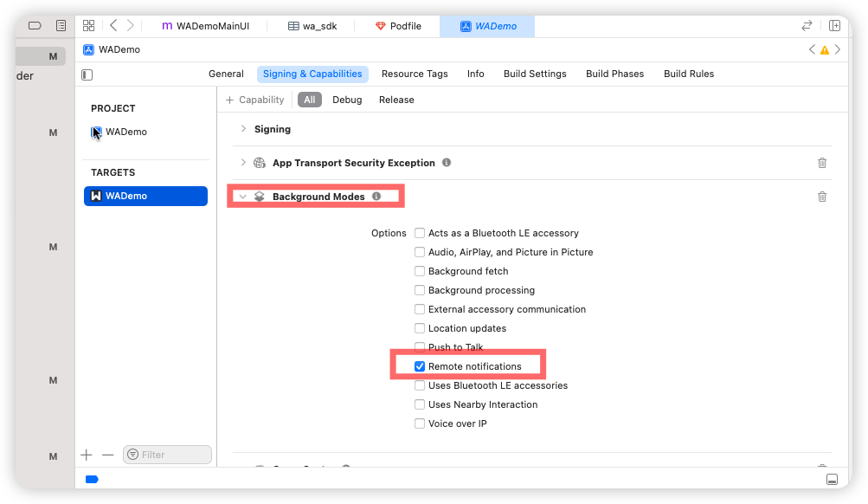Click the targets Filter field
The height and width of the screenshot is (504, 868).
pos(167,455)
